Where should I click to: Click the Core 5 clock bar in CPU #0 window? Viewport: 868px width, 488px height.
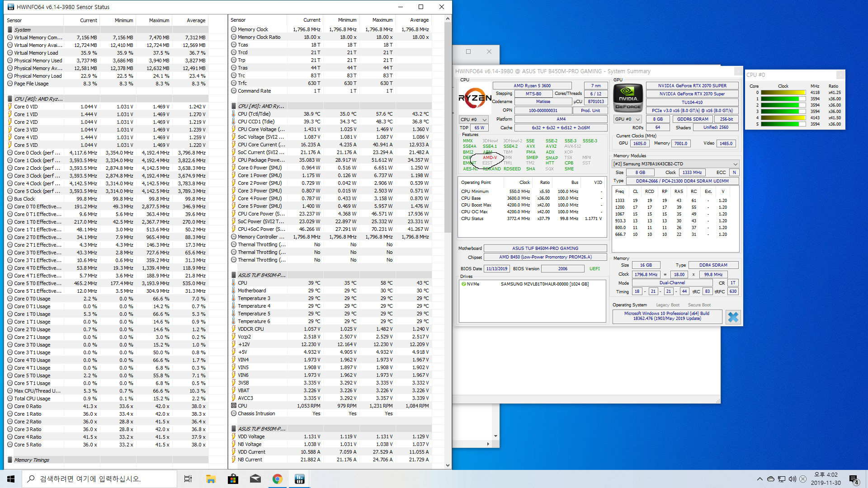(x=783, y=124)
